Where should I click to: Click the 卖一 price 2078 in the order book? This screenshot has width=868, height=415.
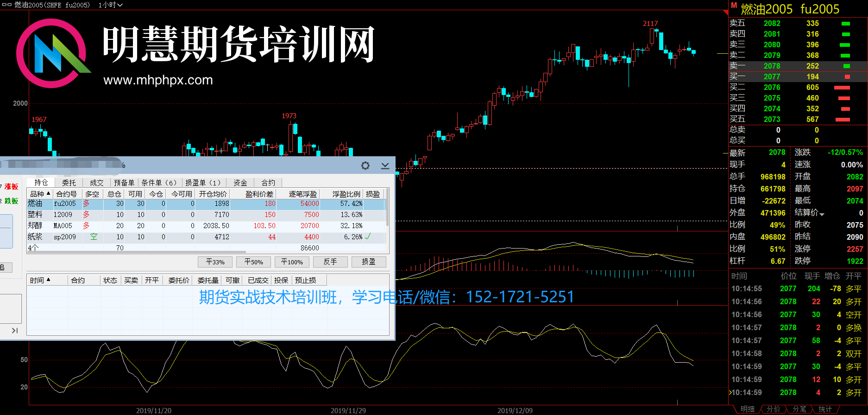[x=772, y=66]
